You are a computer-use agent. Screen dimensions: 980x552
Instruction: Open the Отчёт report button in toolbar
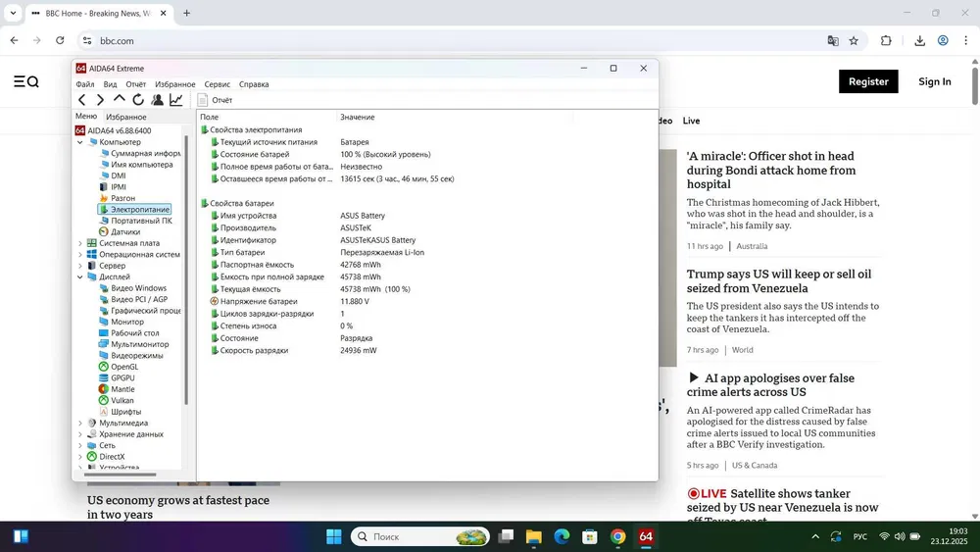[215, 100]
